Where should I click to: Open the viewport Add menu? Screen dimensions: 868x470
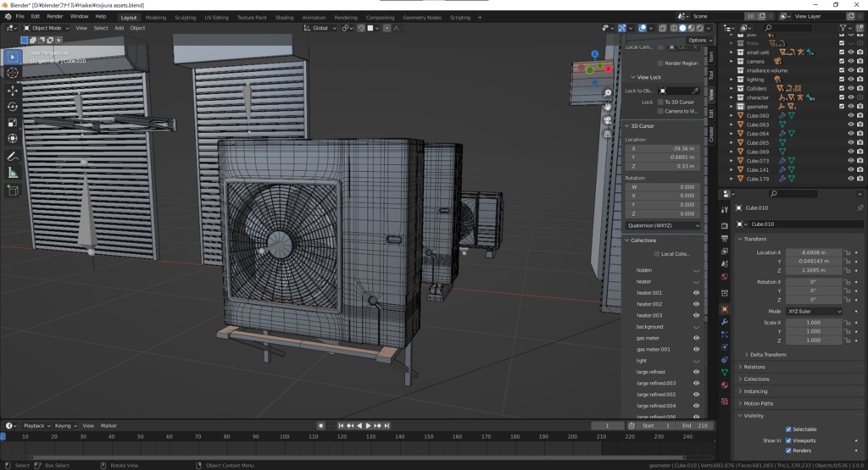(119, 28)
